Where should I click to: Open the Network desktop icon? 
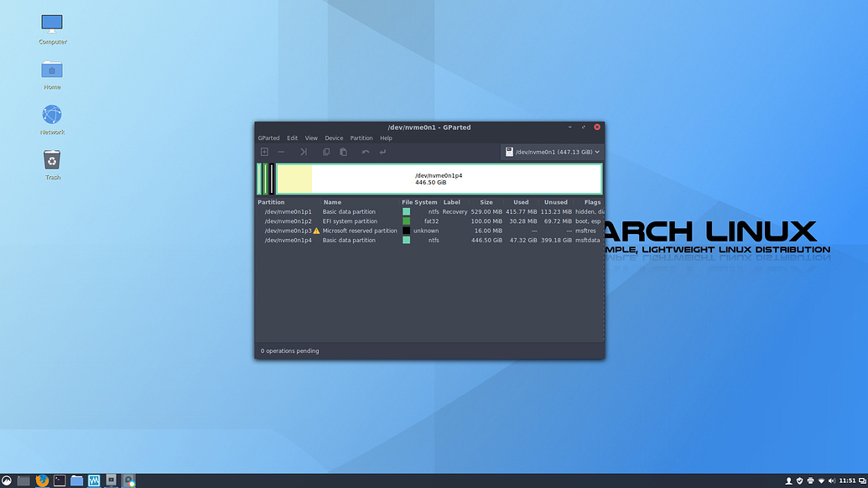pos(52,120)
